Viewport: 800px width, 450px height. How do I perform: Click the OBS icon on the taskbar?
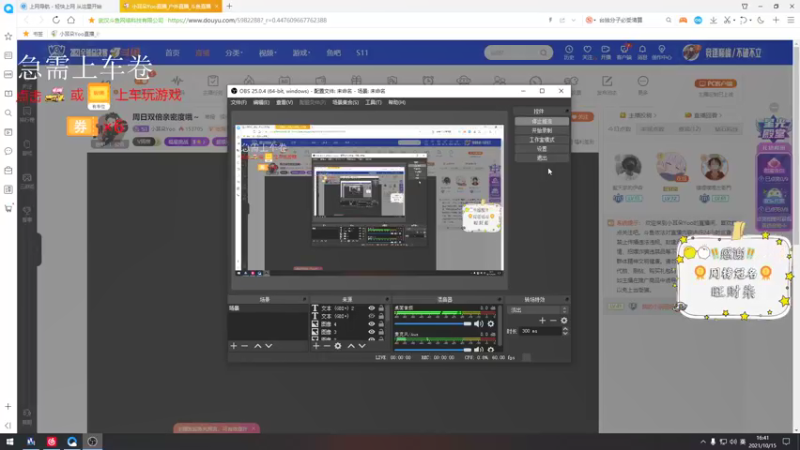92,441
